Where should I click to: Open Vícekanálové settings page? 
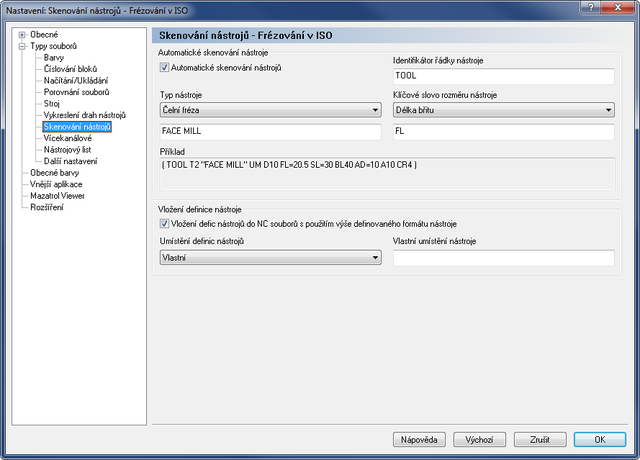pyautogui.click(x=68, y=138)
